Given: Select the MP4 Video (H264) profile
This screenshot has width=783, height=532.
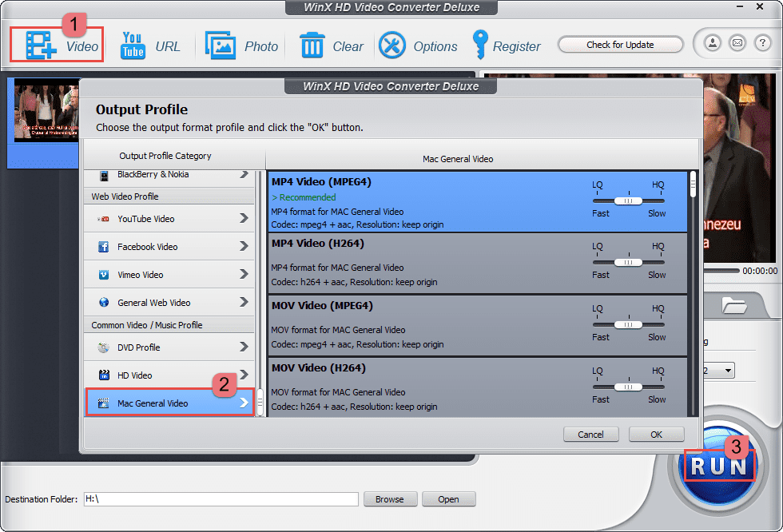Looking at the screenshot, I should pyautogui.click(x=478, y=264).
